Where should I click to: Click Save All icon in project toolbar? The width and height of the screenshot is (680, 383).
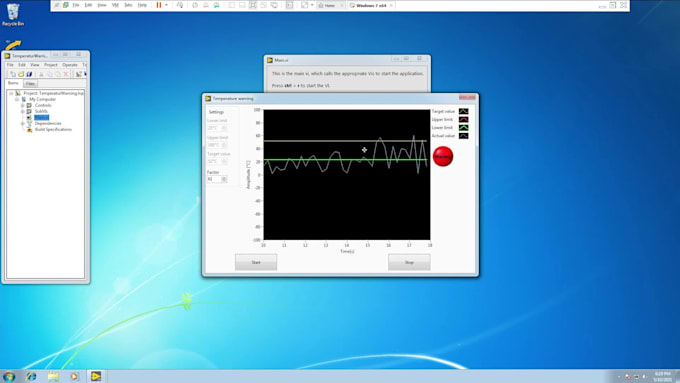pos(29,74)
